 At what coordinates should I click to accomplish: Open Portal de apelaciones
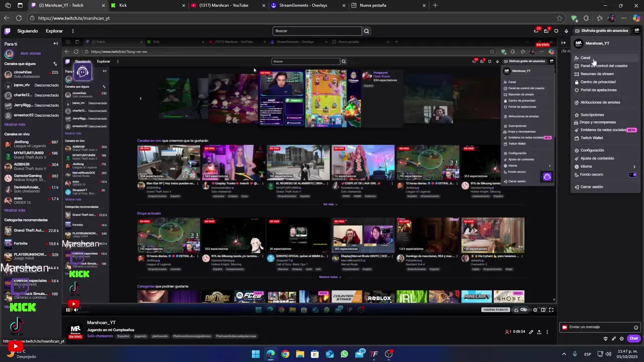tap(605, 90)
